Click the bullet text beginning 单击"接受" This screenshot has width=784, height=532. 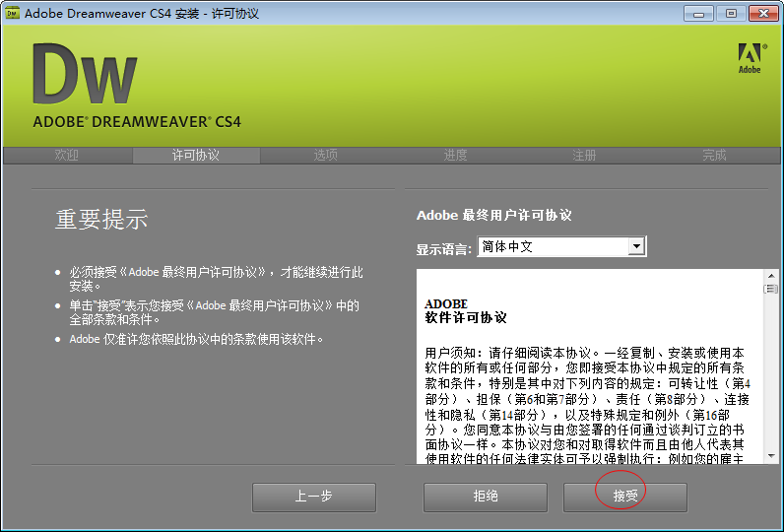(214, 312)
